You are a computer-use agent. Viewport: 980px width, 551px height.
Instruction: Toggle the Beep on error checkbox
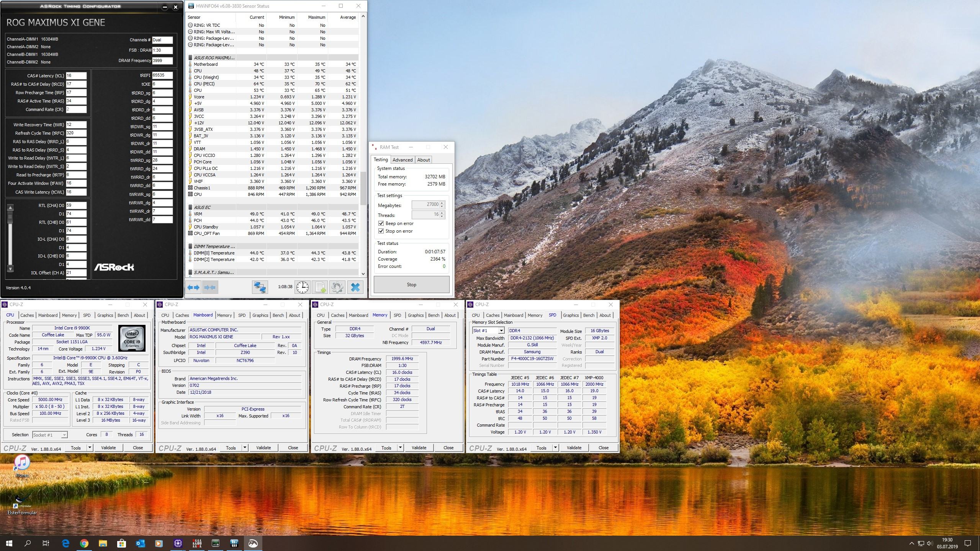381,223
